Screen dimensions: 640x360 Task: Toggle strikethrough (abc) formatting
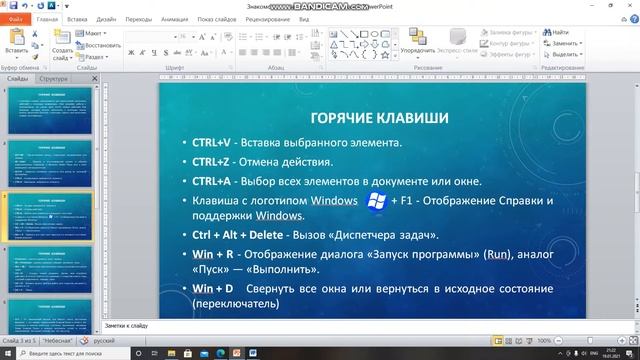[177, 53]
